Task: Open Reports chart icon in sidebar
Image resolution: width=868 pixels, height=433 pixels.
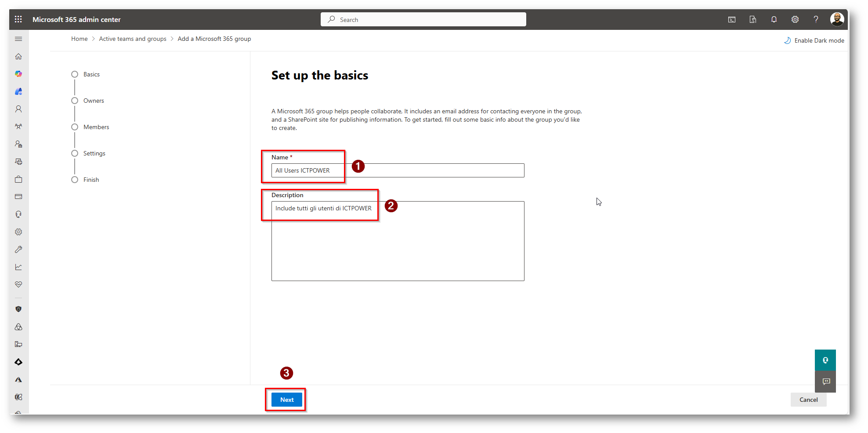Action: click(x=18, y=267)
